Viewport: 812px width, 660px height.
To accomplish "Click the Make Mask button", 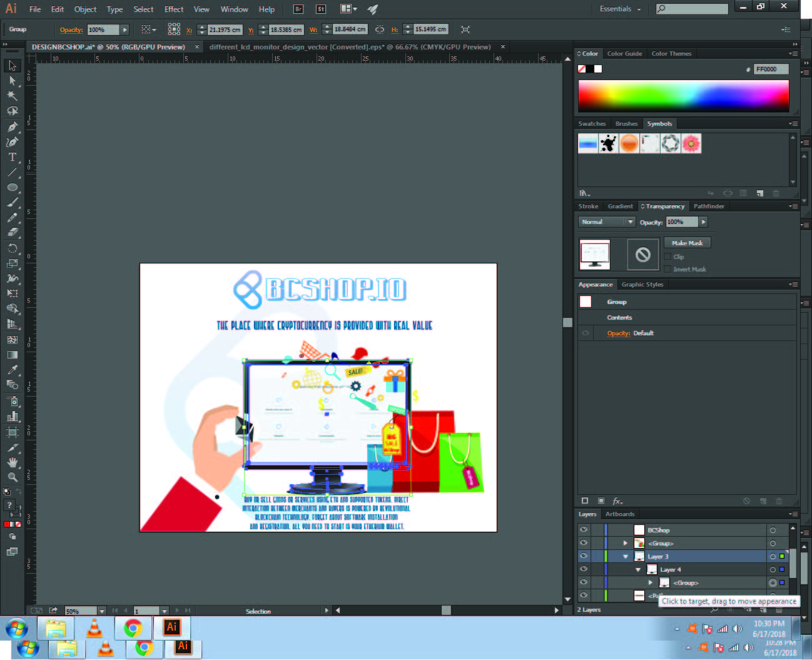I will click(687, 243).
